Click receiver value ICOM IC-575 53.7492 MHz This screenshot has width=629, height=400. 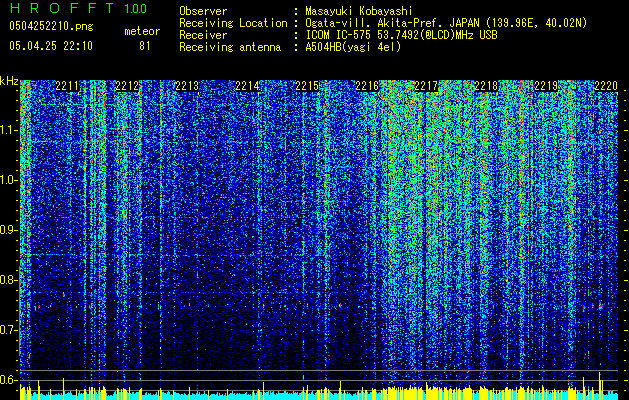(401, 35)
